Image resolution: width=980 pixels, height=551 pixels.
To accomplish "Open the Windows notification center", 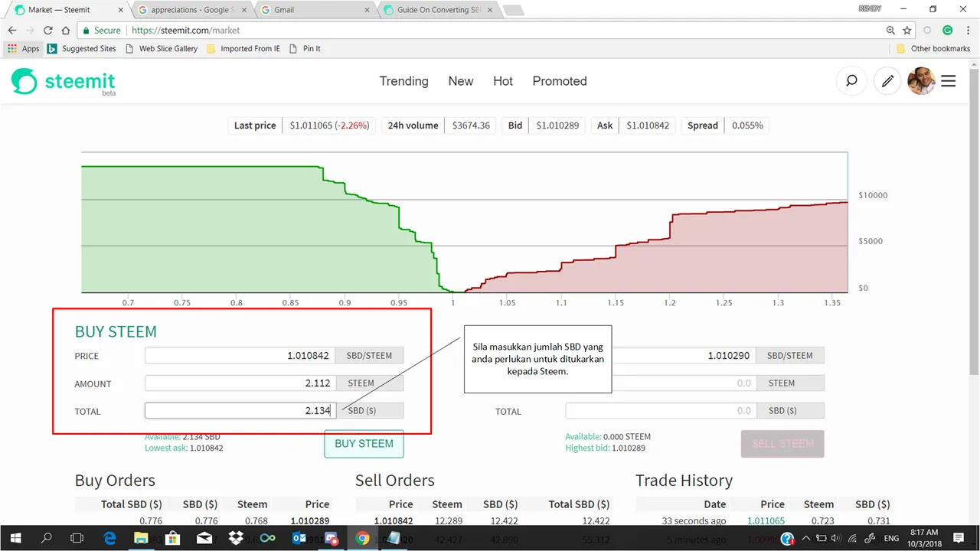I will (x=959, y=538).
